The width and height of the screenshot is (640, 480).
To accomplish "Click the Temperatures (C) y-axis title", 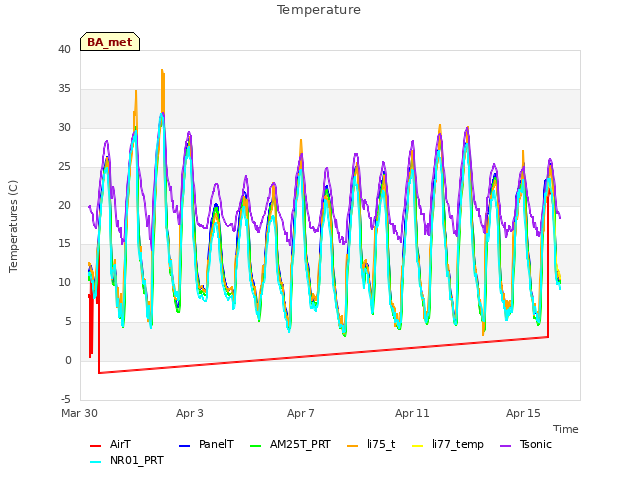I will [x=13, y=227].
